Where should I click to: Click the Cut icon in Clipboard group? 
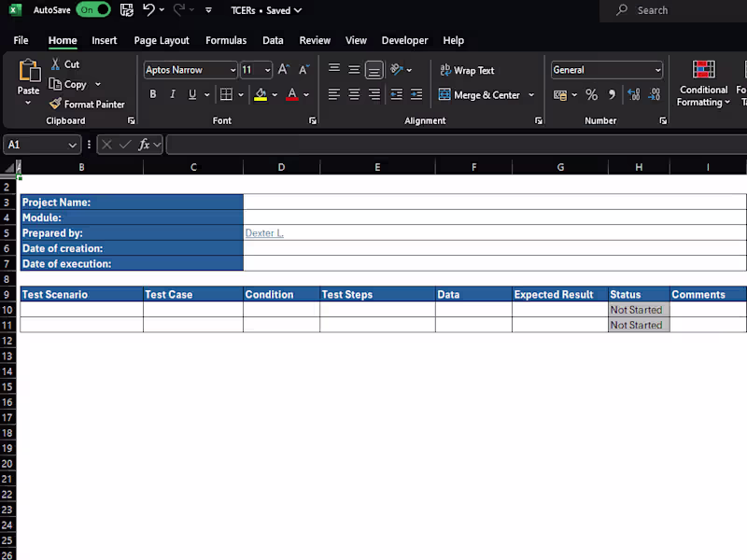54,65
